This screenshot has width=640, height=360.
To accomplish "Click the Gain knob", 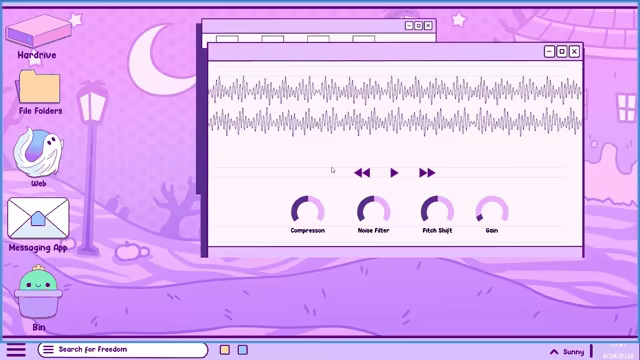I will (492, 210).
